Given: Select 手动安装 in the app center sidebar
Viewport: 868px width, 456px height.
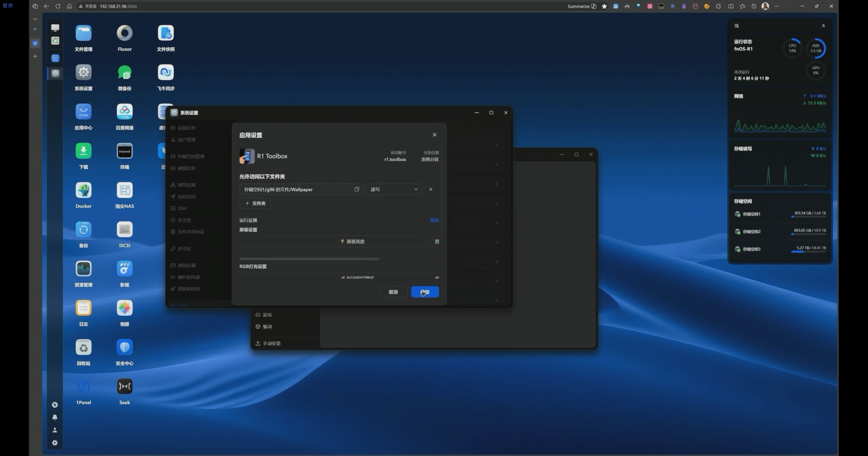Looking at the screenshot, I should [x=271, y=343].
